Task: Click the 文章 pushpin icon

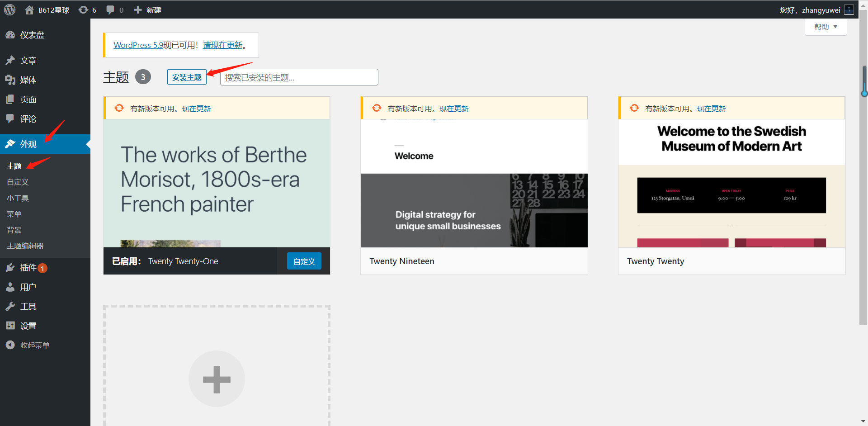Action: click(10, 61)
